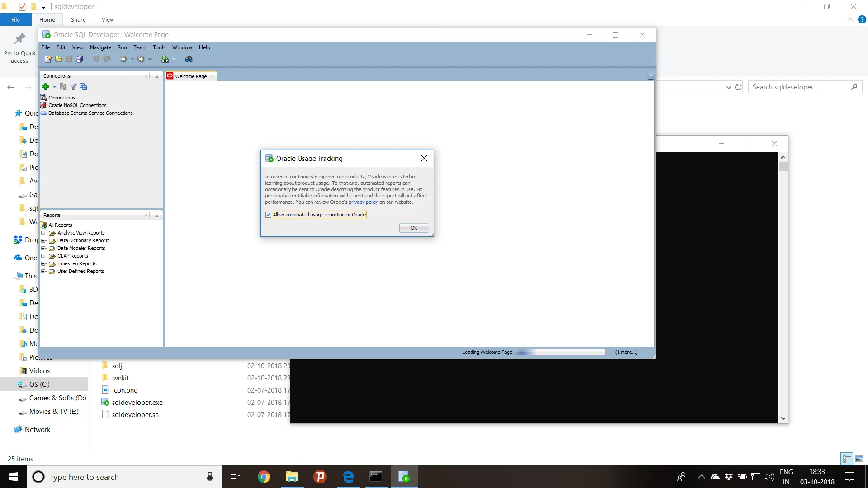The width and height of the screenshot is (868, 488).
Task: Click the Open folder toolbar icon
Action: [58, 59]
